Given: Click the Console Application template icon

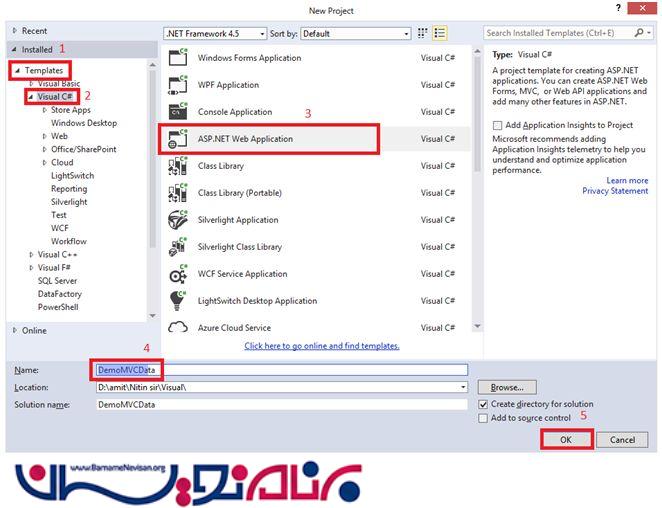Looking at the screenshot, I should [x=178, y=111].
